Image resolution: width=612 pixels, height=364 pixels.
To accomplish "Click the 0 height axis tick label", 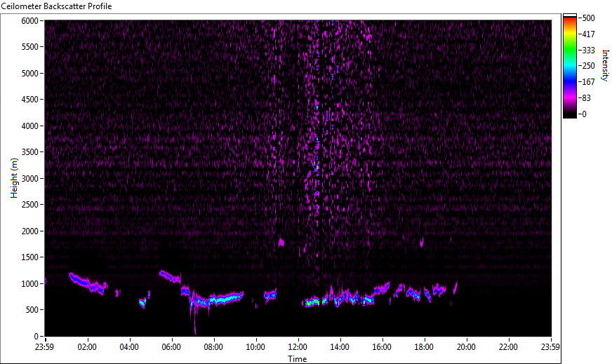I will click(x=36, y=337).
